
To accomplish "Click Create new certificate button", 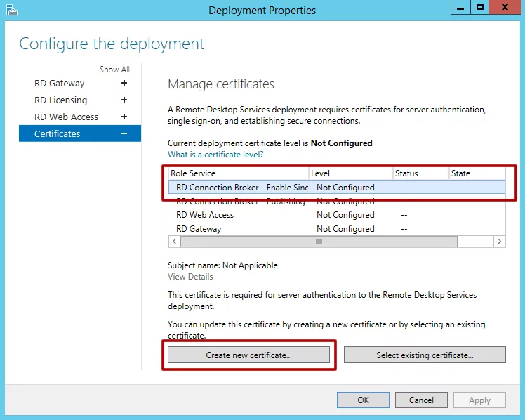I will (248, 355).
